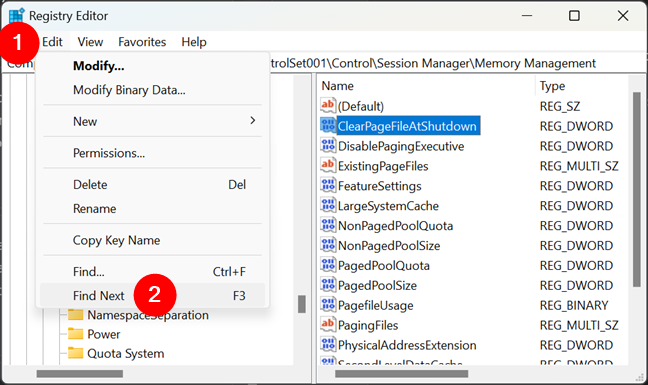
Task: Select the NonPagedPoolSize value
Action: click(389, 246)
